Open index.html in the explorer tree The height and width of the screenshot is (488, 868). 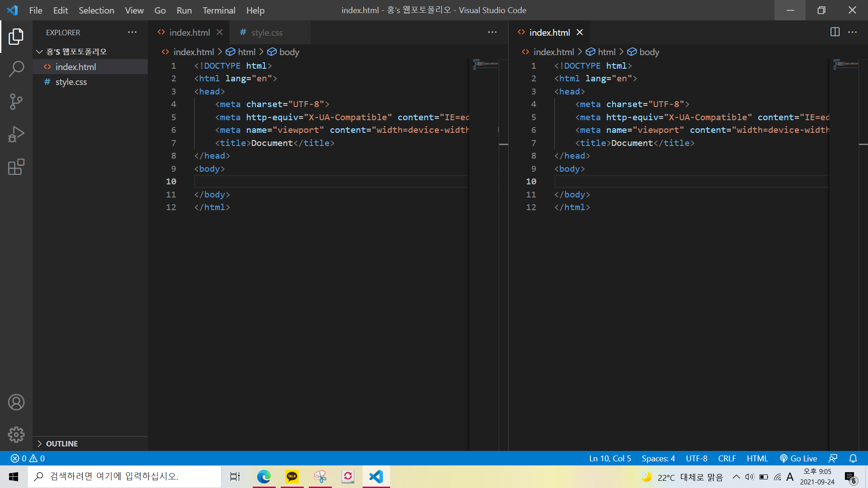click(x=90, y=67)
